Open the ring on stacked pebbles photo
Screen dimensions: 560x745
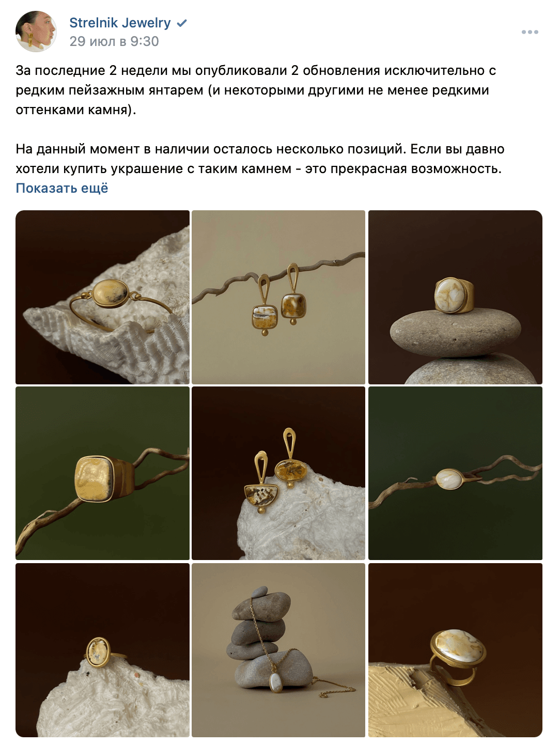(x=455, y=297)
